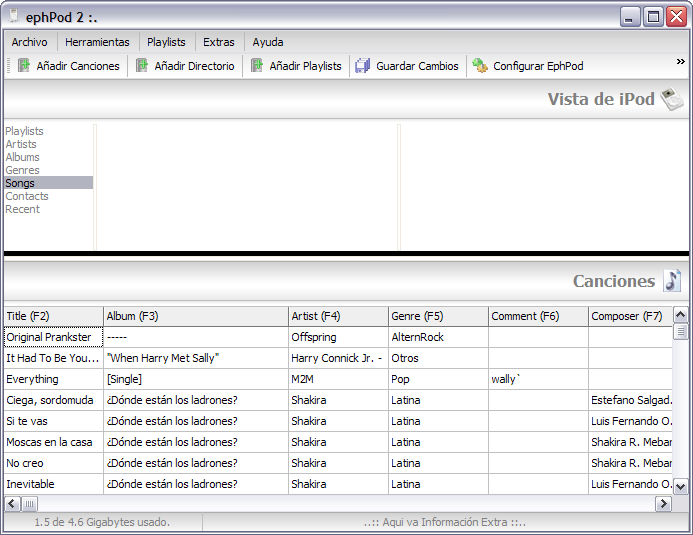Open the Extras menu
The height and width of the screenshot is (535, 693).
pos(219,42)
